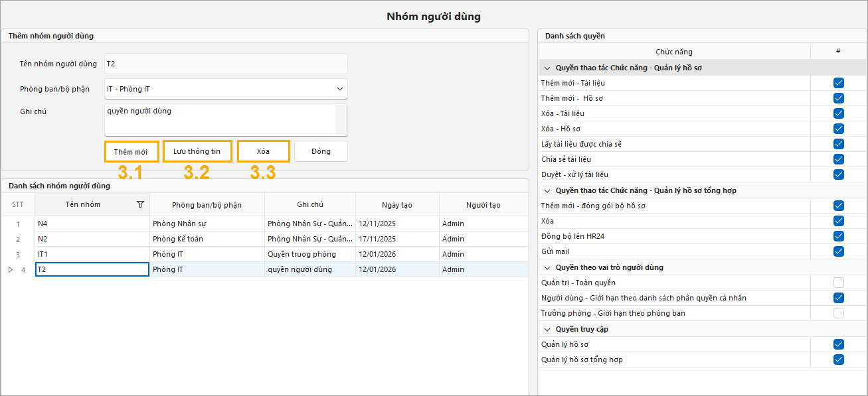
Task: Toggle the Xóa checkbox under Quản lý hồ sơ tổng hợp
Action: click(839, 221)
